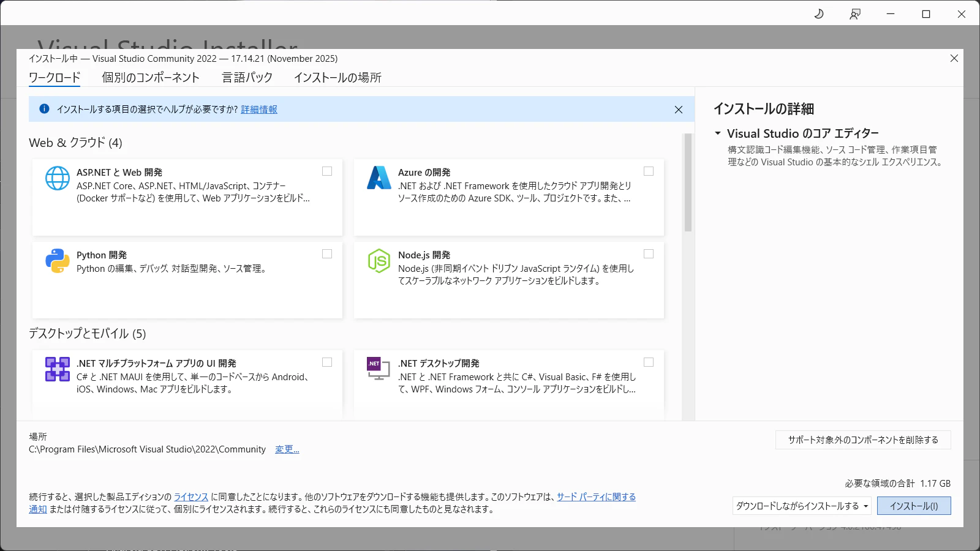Image resolution: width=980 pixels, height=551 pixels.
Task: Click the .NET desktop development icon
Action: pos(379,369)
